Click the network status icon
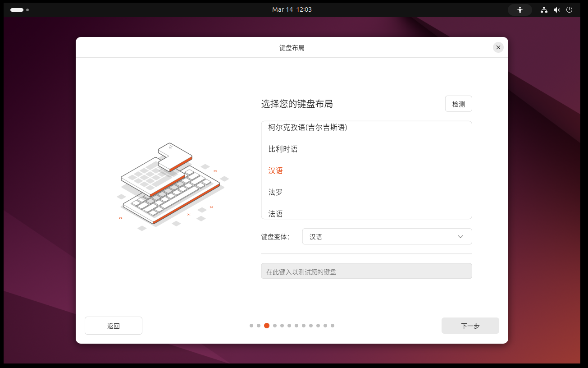This screenshot has height=368, width=588. pyautogui.click(x=544, y=10)
